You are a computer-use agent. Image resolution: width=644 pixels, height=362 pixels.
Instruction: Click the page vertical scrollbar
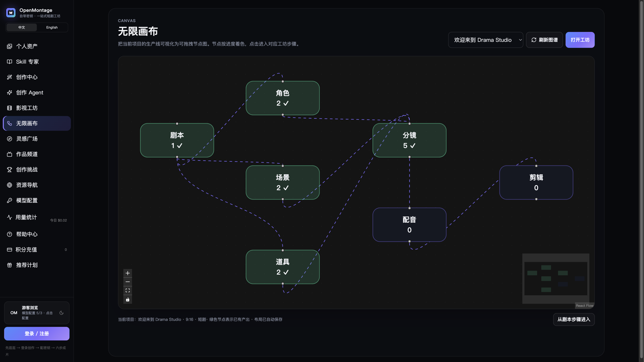[642, 180]
